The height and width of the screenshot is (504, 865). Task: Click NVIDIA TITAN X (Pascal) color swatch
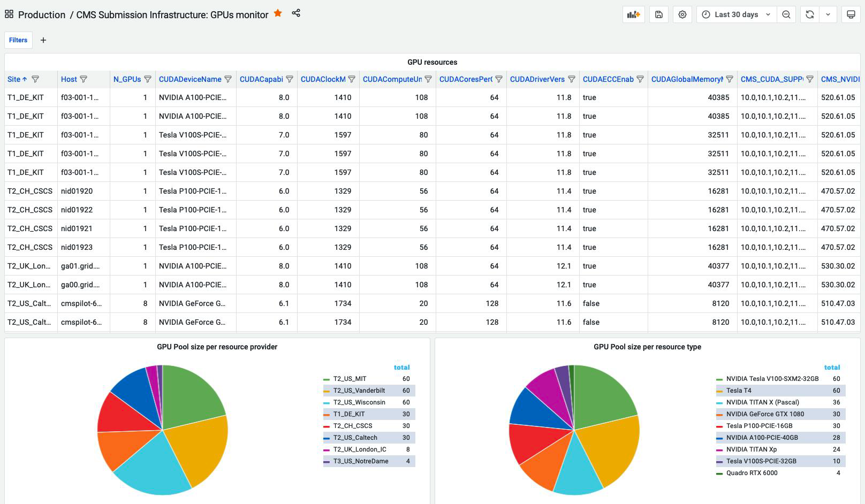719,403
